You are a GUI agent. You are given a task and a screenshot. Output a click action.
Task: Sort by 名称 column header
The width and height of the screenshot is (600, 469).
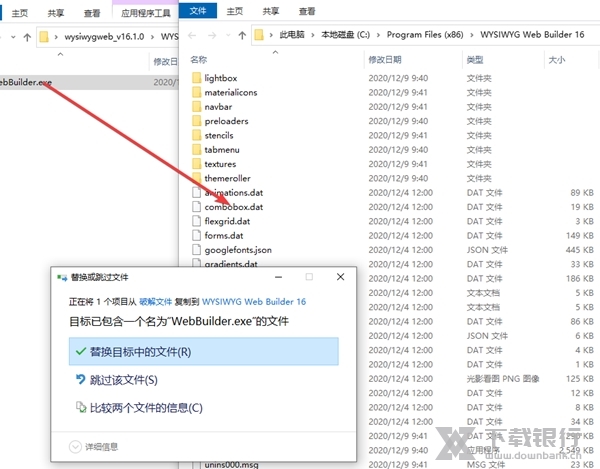click(x=199, y=60)
